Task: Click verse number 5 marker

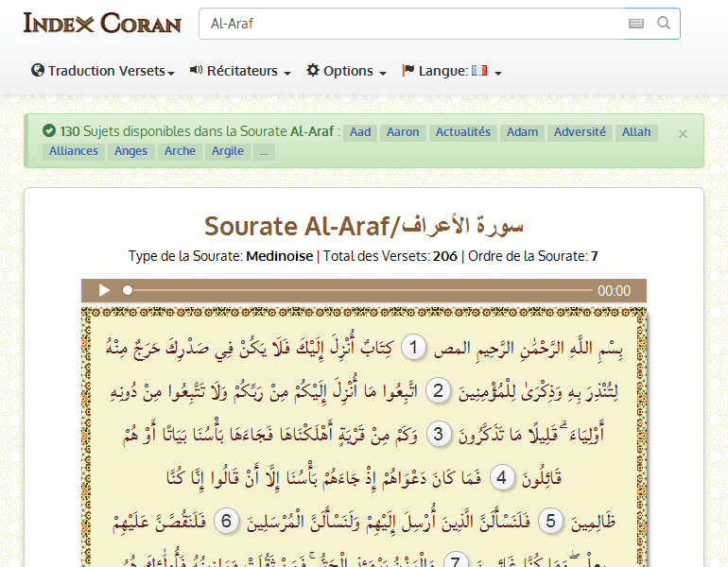Action: 553,521
